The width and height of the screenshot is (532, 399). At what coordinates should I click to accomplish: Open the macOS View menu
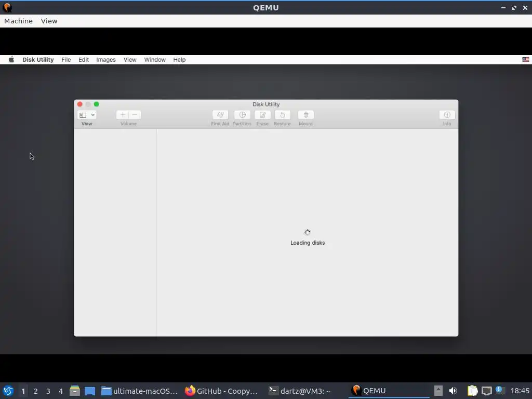130,60
